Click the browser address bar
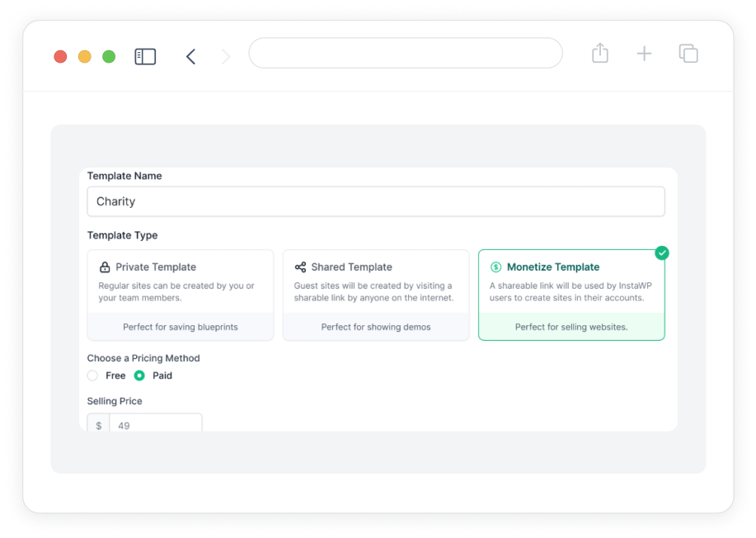 (x=406, y=53)
